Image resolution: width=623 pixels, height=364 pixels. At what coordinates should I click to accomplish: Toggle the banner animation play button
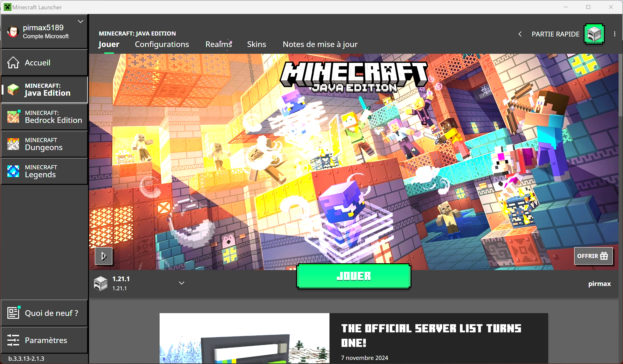click(104, 256)
